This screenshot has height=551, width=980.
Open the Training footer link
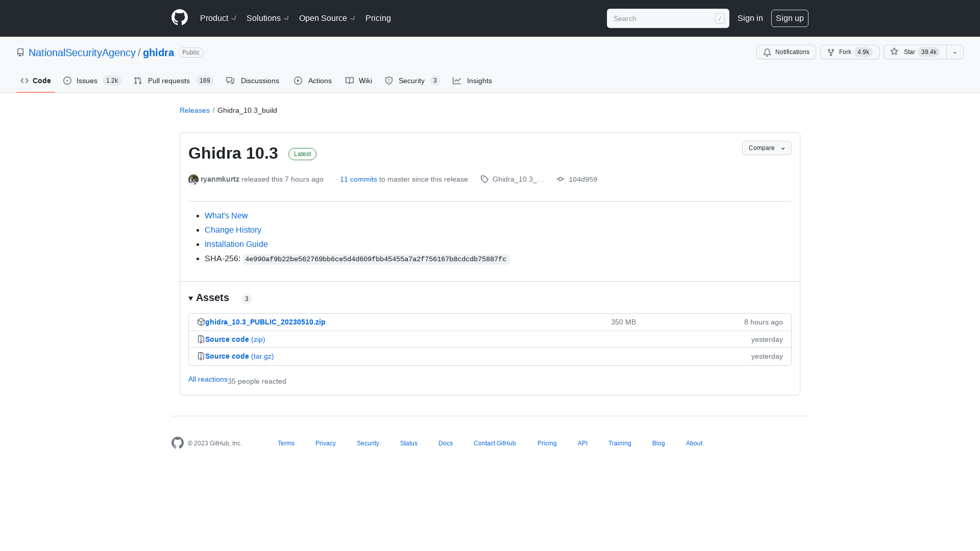click(x=620, y=443)
